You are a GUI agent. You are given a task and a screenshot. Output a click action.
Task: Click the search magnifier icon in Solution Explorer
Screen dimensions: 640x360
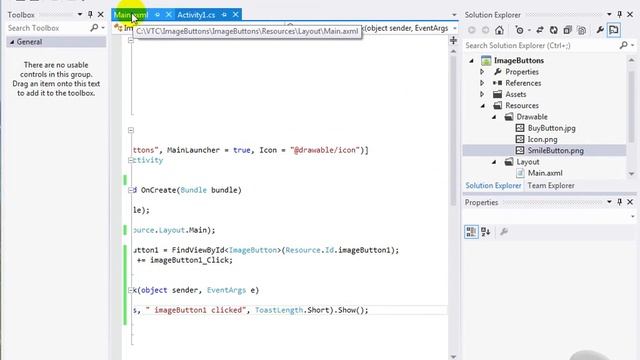click(x=623, y=45)
